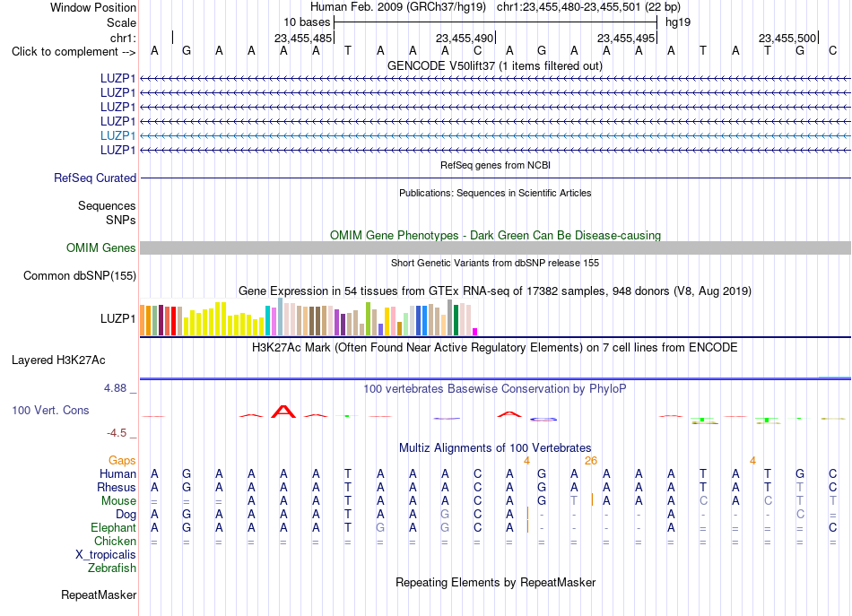Click the 'RefSeq genes from NCBI' title
Viewport: 852px width, 616px height.
point(495,165)
